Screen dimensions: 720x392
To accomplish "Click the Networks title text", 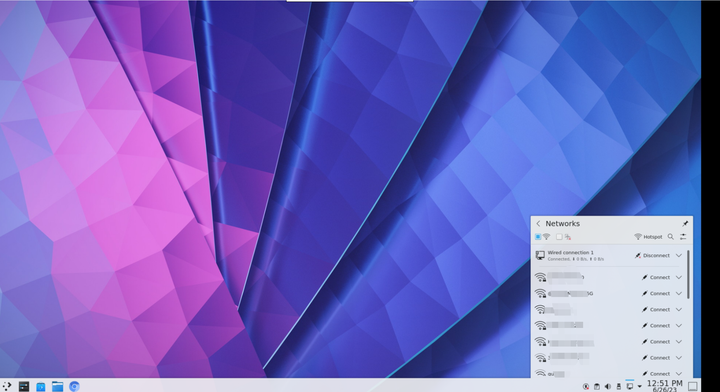I will point(562,224).
